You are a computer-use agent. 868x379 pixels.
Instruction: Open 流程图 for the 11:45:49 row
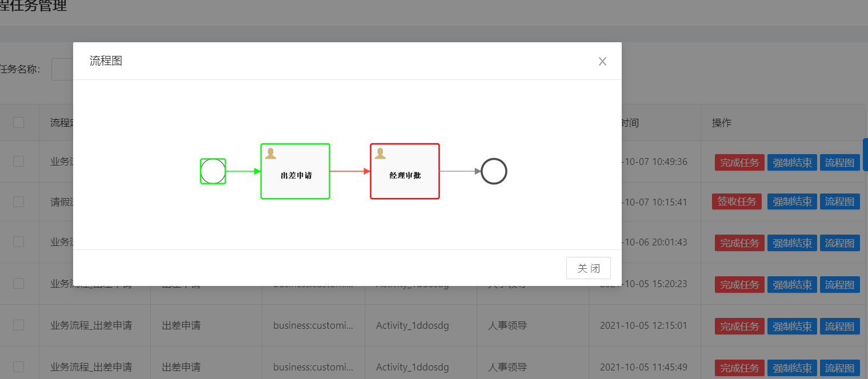[x=840, y=368]
